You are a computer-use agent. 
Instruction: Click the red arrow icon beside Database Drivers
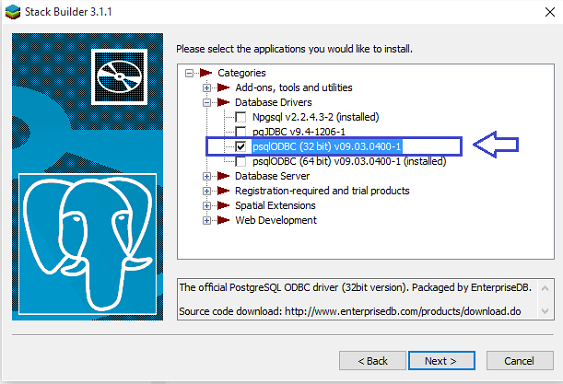pos(223,102)
